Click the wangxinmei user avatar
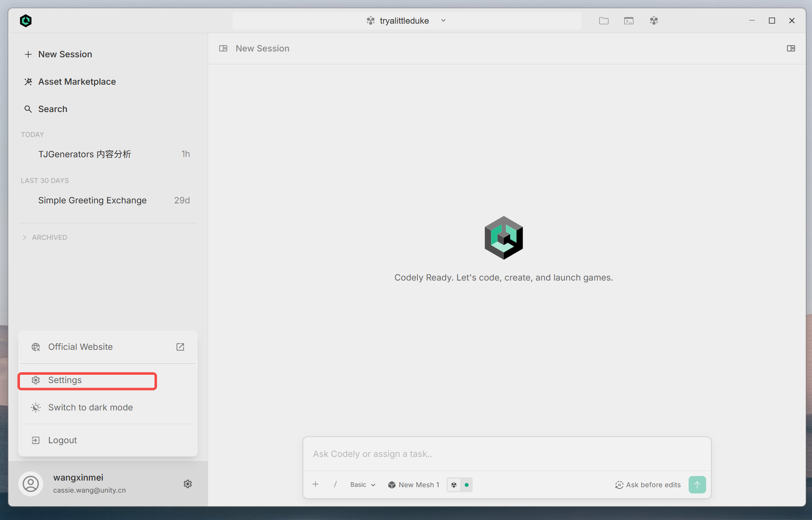The width and height of the screenshot is (812, 520). point(31,484)
